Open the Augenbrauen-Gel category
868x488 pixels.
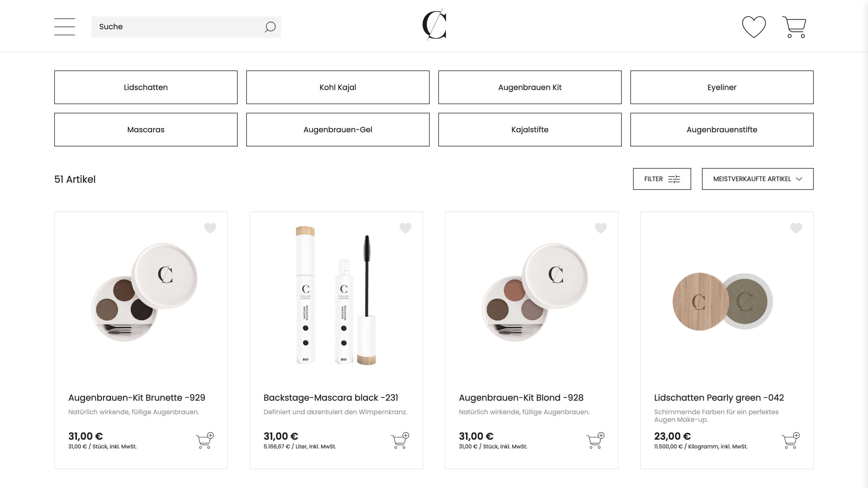[x=338, y=130]
